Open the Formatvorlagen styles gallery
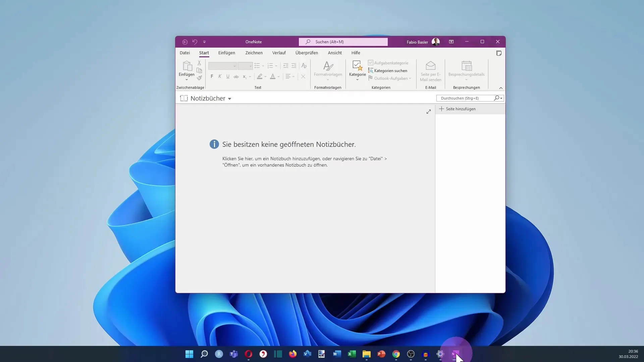Screen dimensions: 644x362 coord(328,70)
